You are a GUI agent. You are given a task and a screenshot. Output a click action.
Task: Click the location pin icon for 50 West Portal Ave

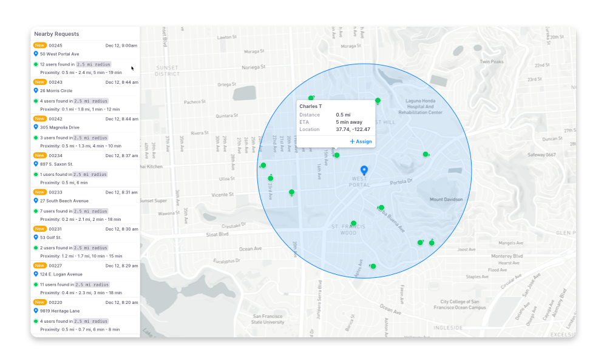[x=36, y=54]
